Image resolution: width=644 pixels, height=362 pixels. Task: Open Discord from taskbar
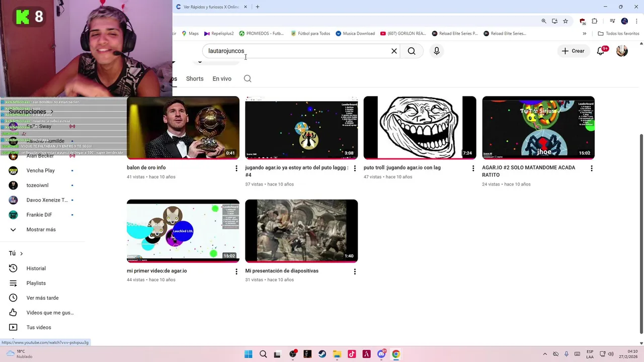(381, 354)
